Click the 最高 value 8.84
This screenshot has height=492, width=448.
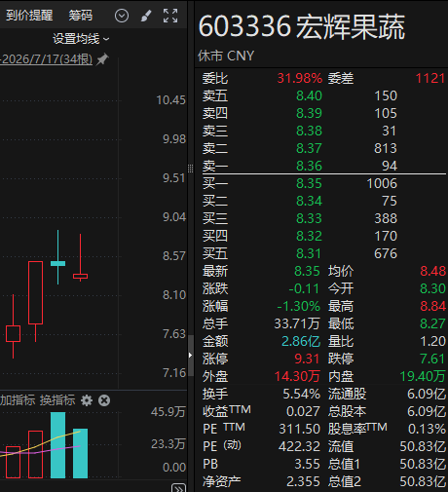pyautogui.click(x=432, y=306)
